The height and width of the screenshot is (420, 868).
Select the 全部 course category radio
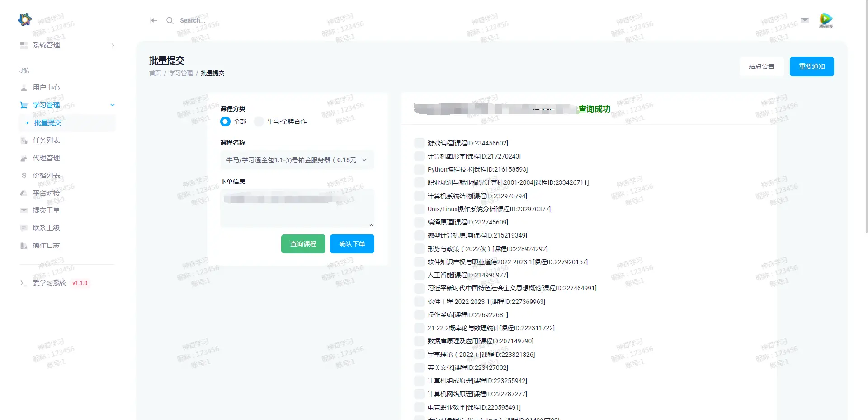tap(225, 121)
